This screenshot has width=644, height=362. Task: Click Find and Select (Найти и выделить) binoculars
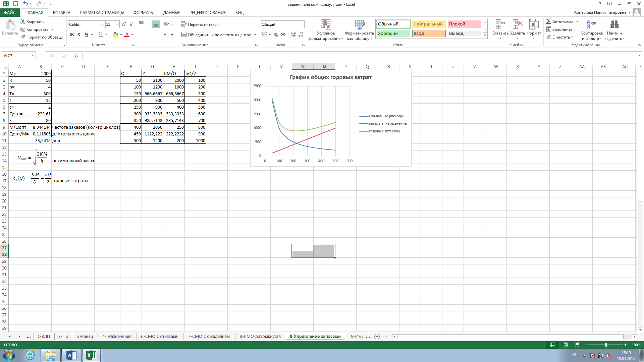pyautogui.click(x=614, y=30)
